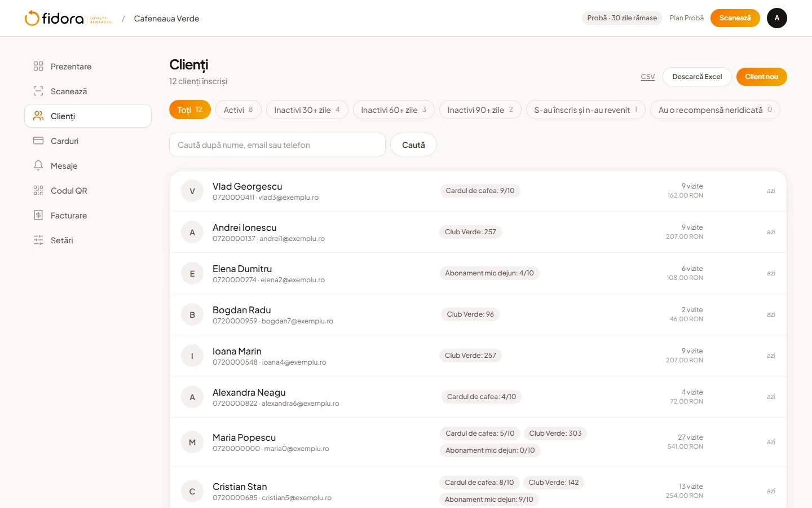Click the Client nou button
This screenshot has height=508, width=812.
coord(762,77)
